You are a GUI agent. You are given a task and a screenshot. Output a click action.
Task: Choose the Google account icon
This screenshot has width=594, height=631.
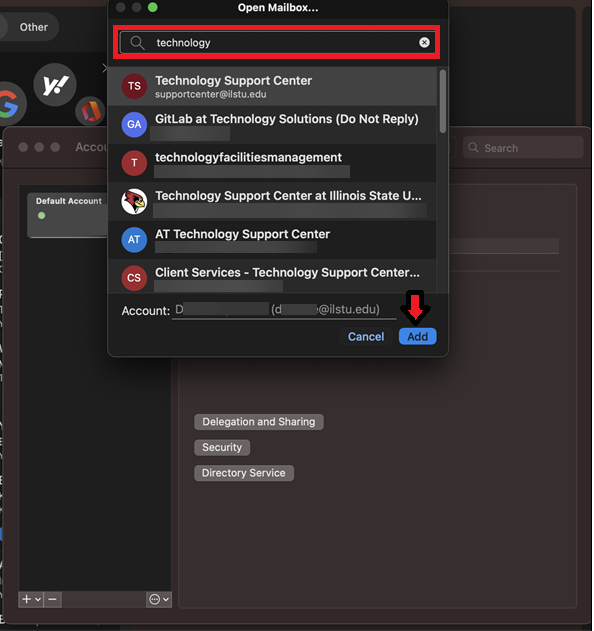[x=10, y=105]
